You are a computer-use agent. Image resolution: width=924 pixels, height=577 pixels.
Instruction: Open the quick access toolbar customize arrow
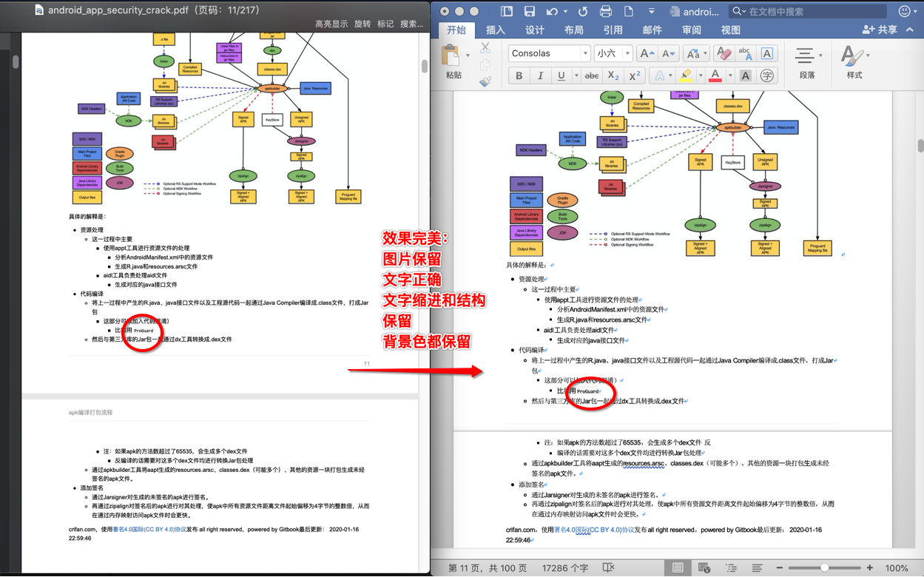click(651, 11)
